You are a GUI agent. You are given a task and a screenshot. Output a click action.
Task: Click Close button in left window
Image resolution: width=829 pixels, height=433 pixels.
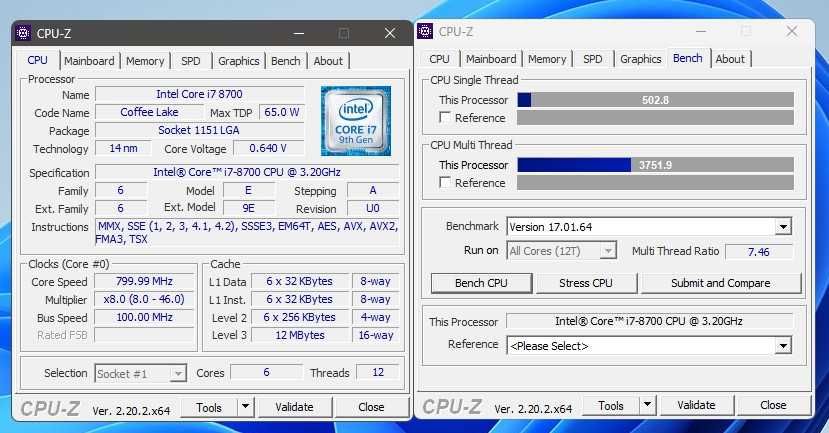pos(371,407)
